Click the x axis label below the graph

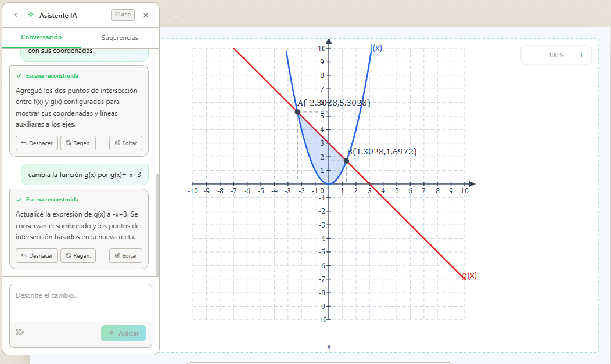click(x=329, y=347)
